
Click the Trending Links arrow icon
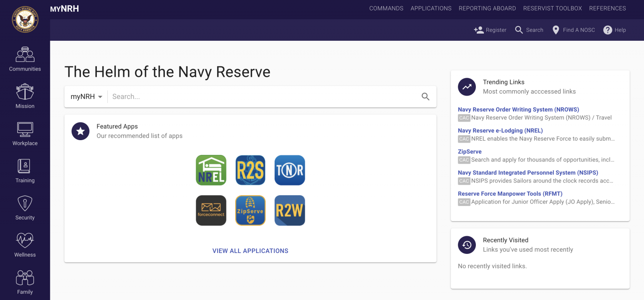pyautogui.click(x=467, y=87)
